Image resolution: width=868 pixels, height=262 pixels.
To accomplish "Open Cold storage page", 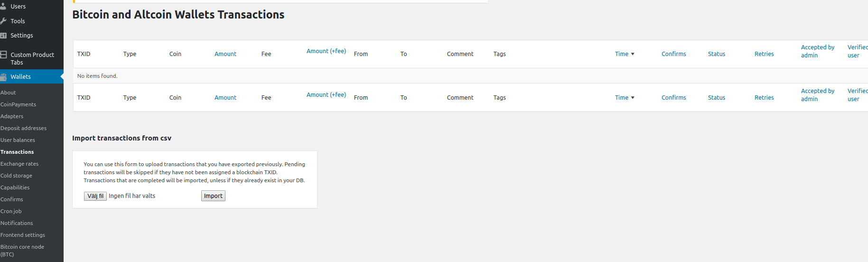I will click(x=16, y=176).
